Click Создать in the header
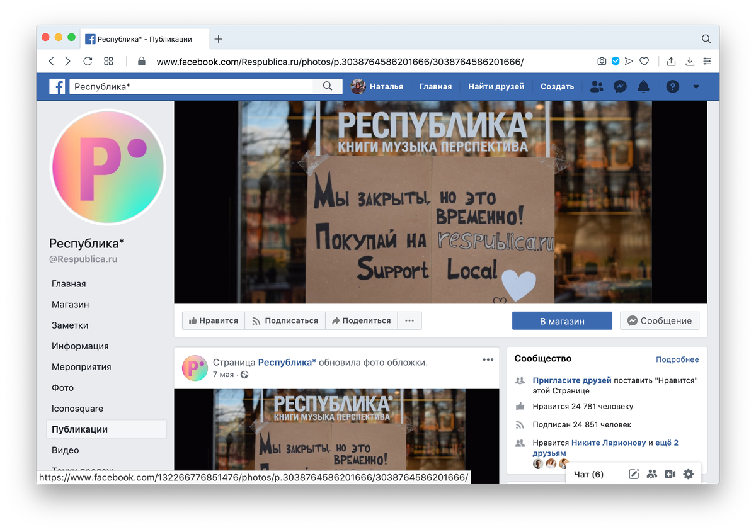 pos(557,86)
